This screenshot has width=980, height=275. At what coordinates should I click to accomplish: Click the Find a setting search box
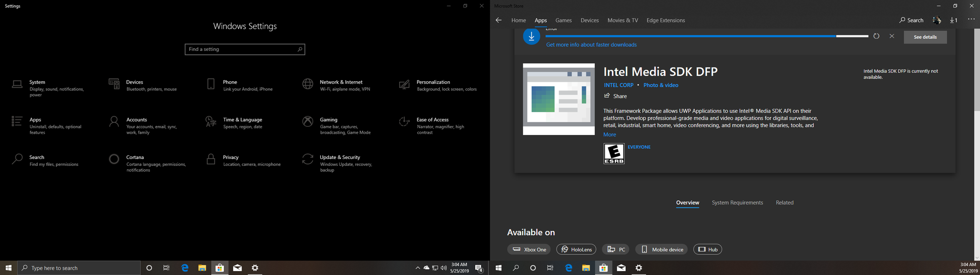pyautogui.click(x=245, y=49)
